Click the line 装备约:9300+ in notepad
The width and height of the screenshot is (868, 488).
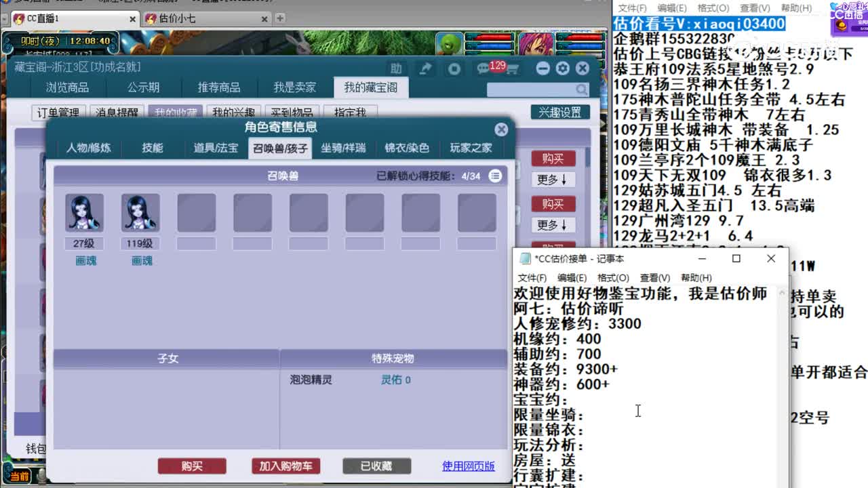[x=566, y=369]
